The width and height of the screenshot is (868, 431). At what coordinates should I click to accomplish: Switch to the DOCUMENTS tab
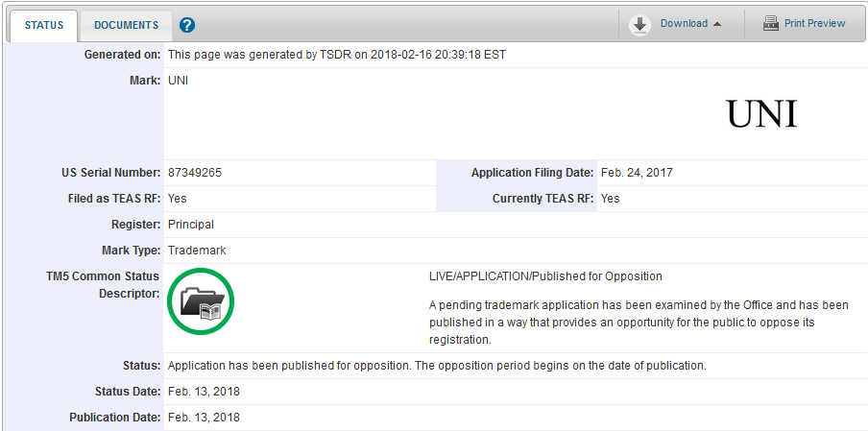pyautogui.click(x=126, y=26)
